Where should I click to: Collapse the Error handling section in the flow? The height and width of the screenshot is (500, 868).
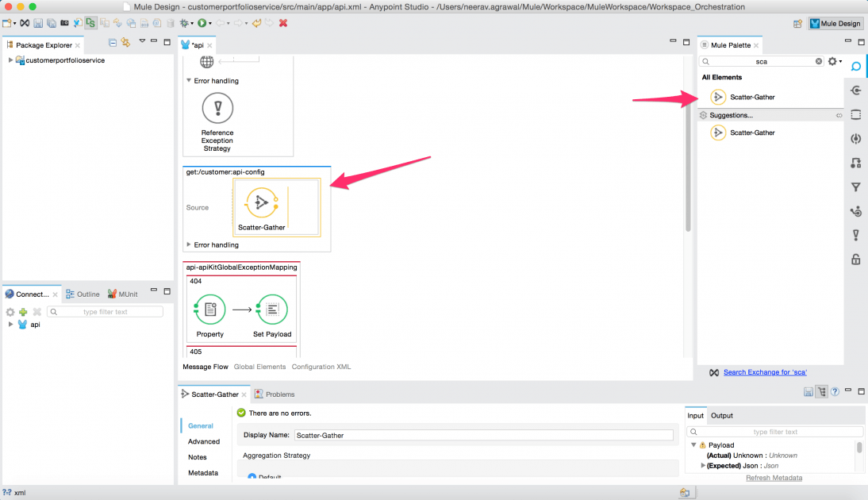(x=189, y=80)
